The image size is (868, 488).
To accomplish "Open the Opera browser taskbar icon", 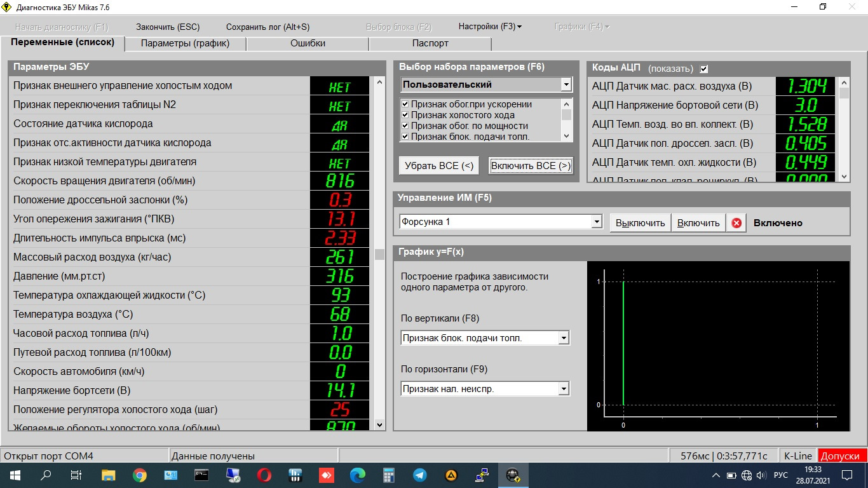I will coord(264,475).
